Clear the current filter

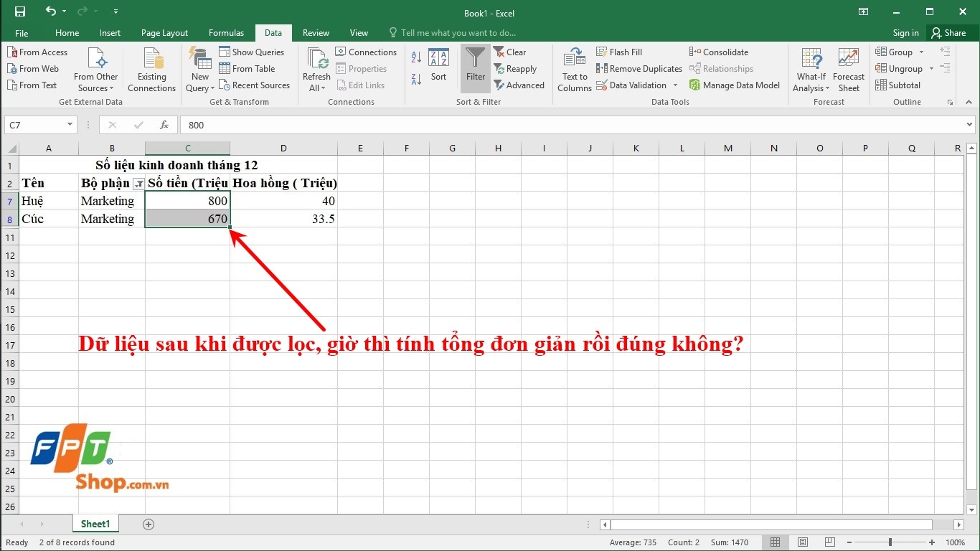click(509, 52)
